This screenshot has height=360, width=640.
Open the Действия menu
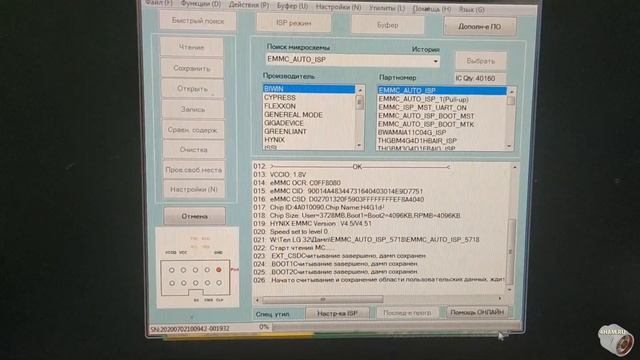249,5
